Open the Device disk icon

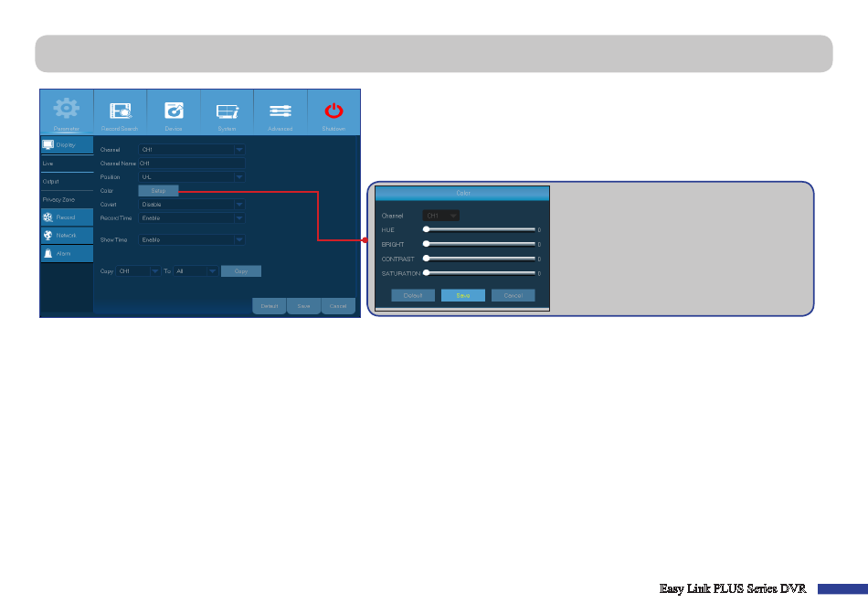coord(174,111)
